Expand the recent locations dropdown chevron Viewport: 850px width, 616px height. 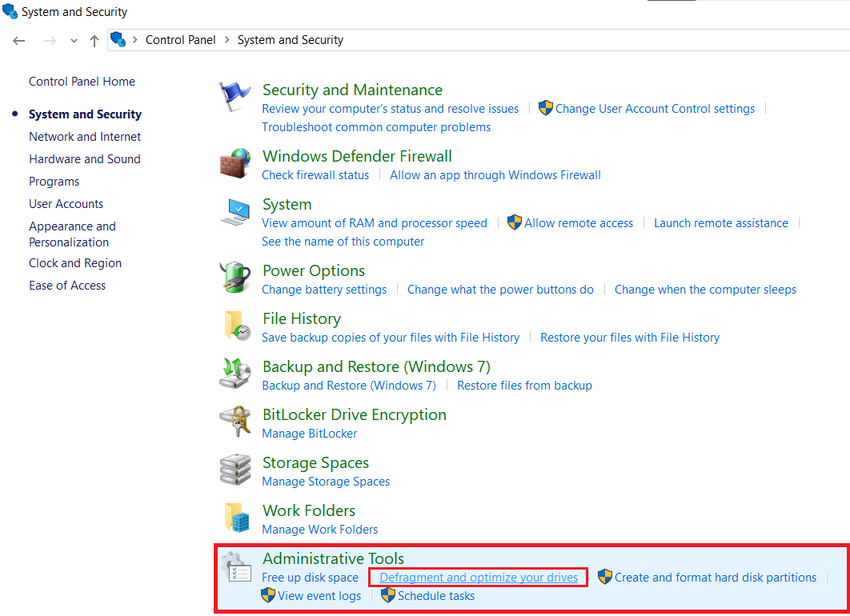(x=74, y=39)
